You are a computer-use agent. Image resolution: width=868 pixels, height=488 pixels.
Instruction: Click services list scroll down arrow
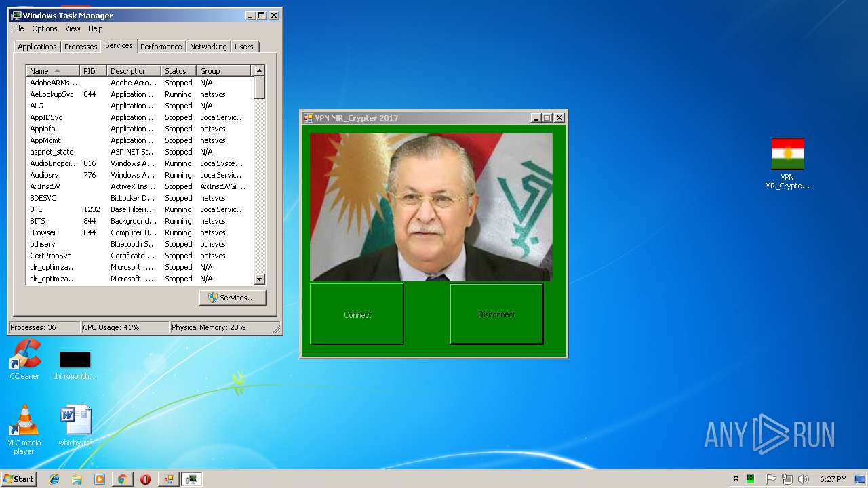(259, 279)
